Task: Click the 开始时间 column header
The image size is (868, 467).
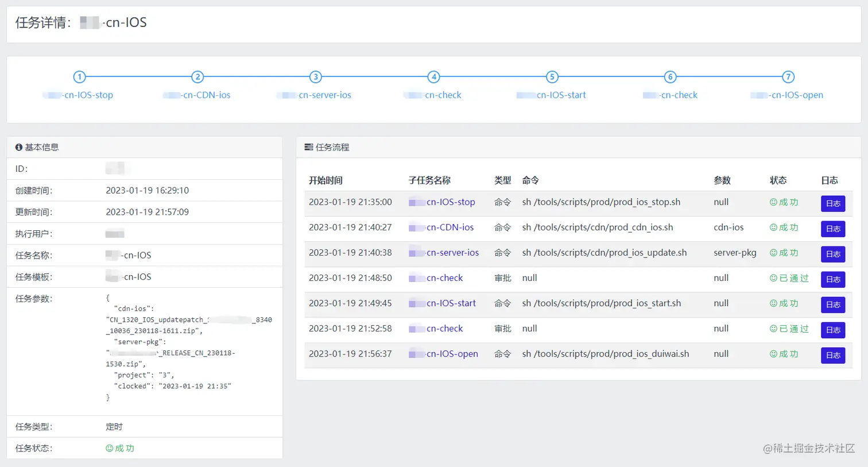Action: tap(325, 180)
